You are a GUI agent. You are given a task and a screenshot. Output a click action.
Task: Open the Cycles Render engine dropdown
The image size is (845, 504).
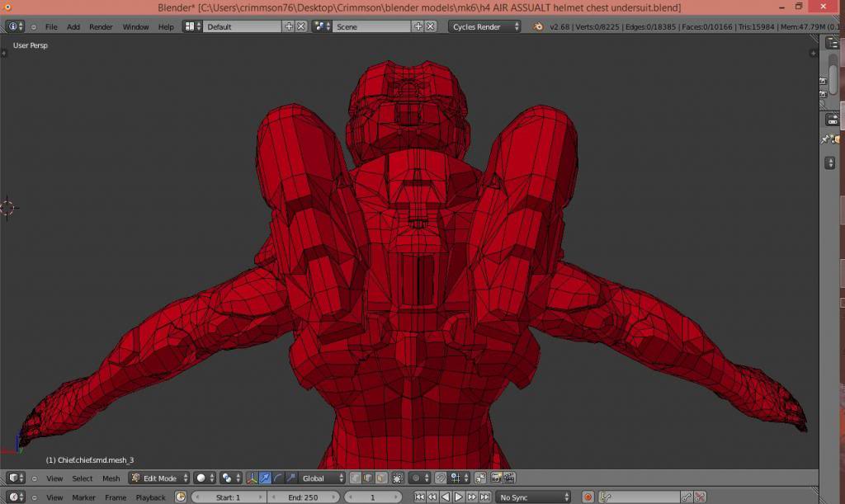(x=485, y=26)
